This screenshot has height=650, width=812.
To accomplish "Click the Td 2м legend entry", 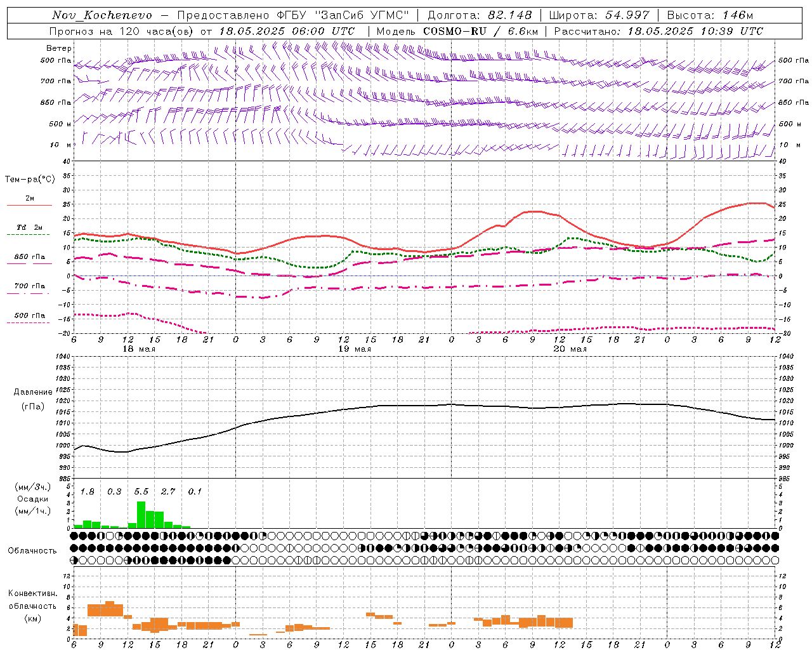I will (30, 227).
